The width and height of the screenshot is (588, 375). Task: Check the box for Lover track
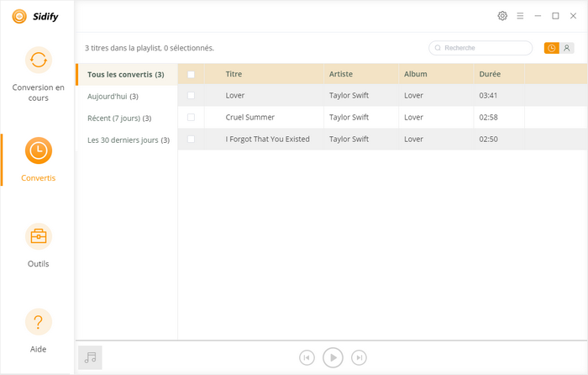coord(191,96)
